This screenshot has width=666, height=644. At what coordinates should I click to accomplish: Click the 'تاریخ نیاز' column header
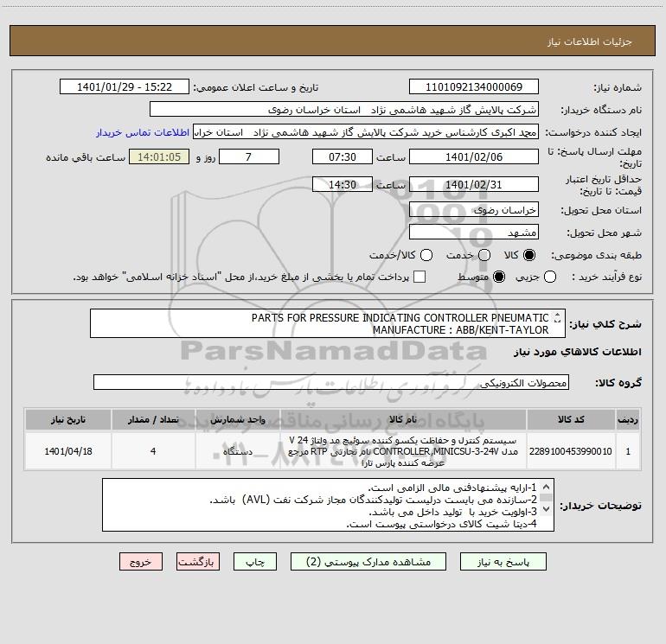pyautogui.click(x=68, y=419)
